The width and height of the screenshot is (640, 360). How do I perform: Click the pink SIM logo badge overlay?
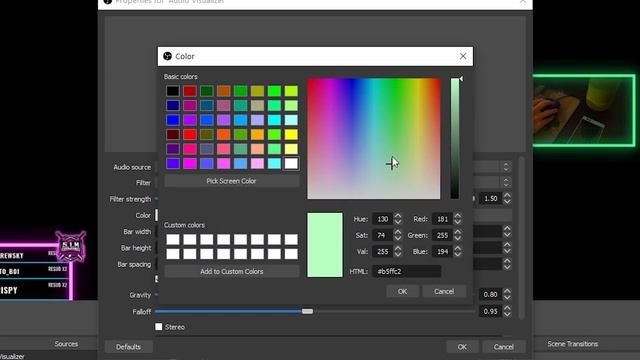71,247
